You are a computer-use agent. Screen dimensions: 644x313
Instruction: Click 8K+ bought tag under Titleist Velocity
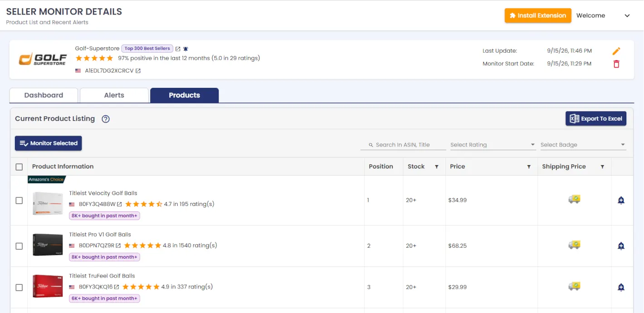[x=104, y=216]
